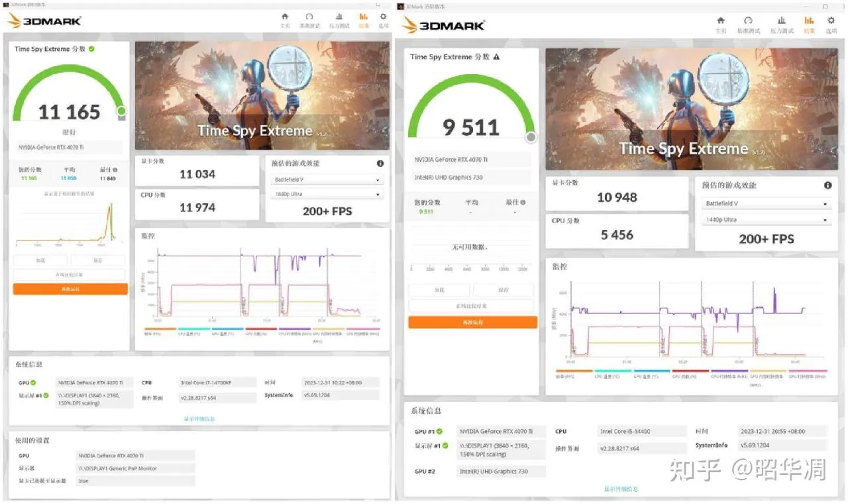
Task: Open Home tab in right 3DMark window
Action: click(x=721, y=25)
